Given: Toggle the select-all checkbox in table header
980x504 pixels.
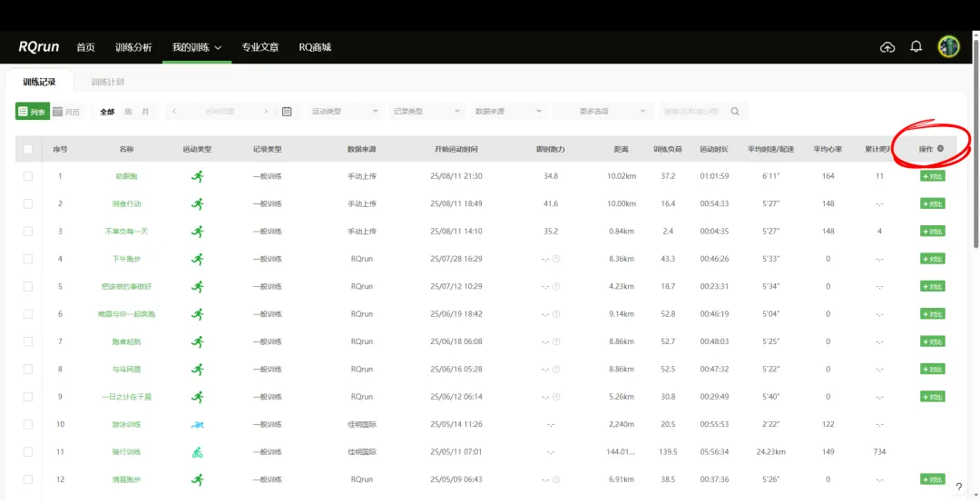Looking at the screenshot, I should tap(28, 149).
